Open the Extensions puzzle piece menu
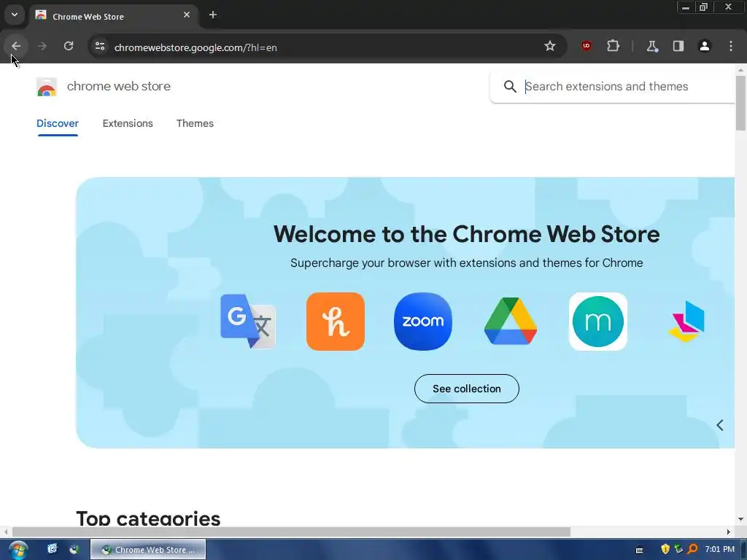The height and width of the screenshot is (560, 747). pyautogui.click(x=613, y=46)
